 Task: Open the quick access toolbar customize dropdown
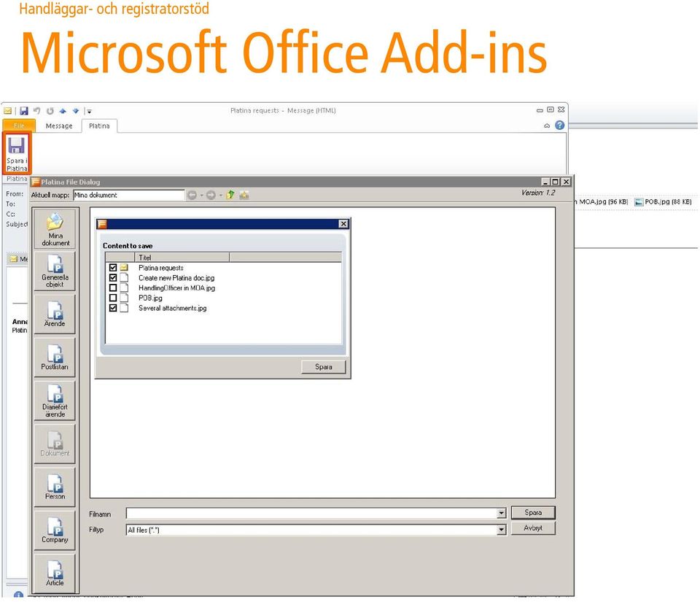coord(89,111)
